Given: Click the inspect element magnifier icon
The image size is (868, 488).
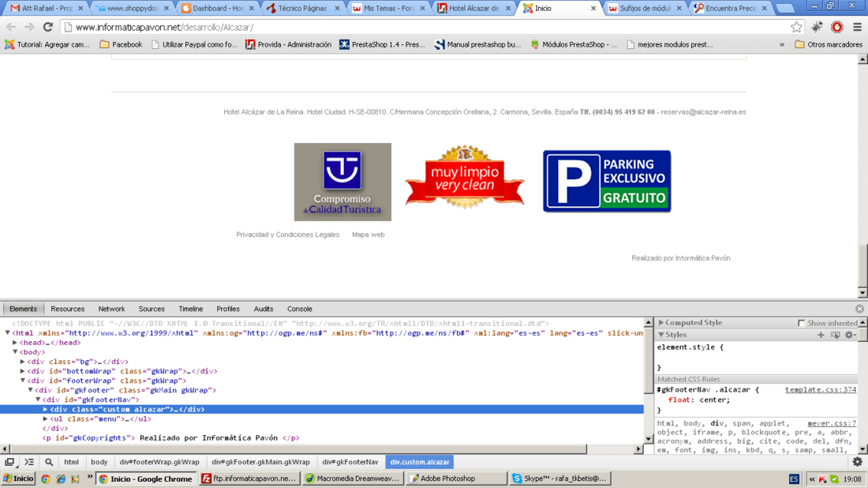Looking at the screenshot, I should 49,462.
